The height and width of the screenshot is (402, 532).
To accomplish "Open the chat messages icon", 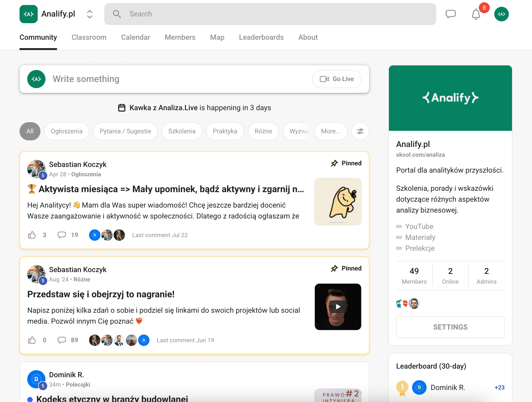I will point(450,14).
